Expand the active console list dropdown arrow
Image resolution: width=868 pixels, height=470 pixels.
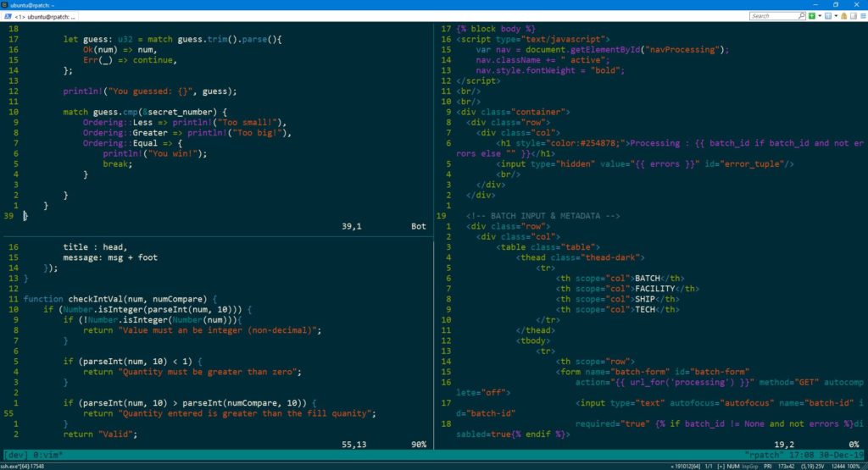click(836, 15)
